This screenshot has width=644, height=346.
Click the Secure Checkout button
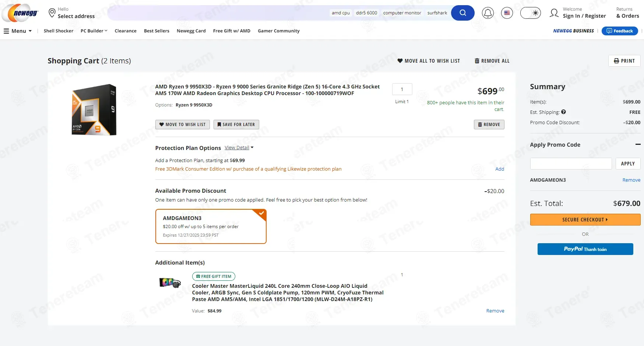tap(585, 220)
